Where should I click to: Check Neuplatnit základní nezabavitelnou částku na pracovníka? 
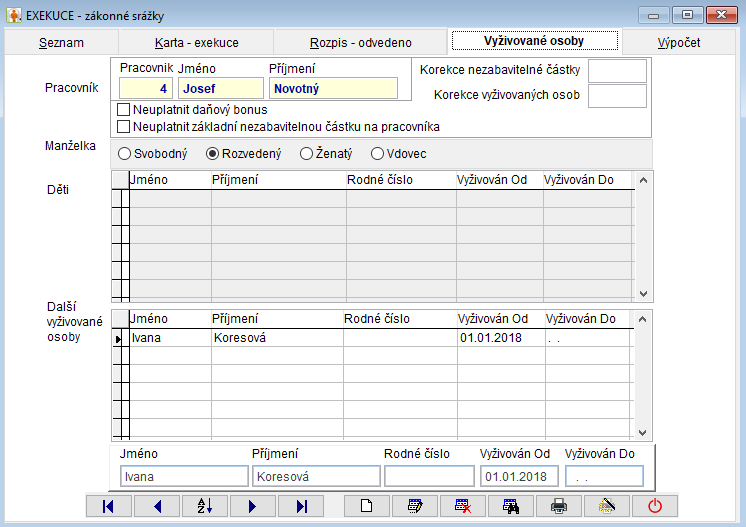124,127
